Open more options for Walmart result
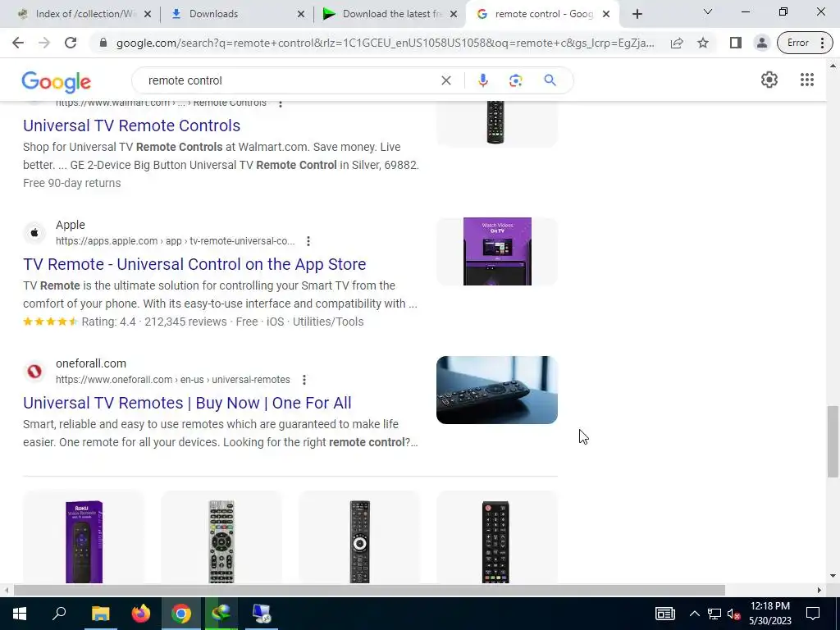The height and width of the screenshot is (630, 840). 281,103
